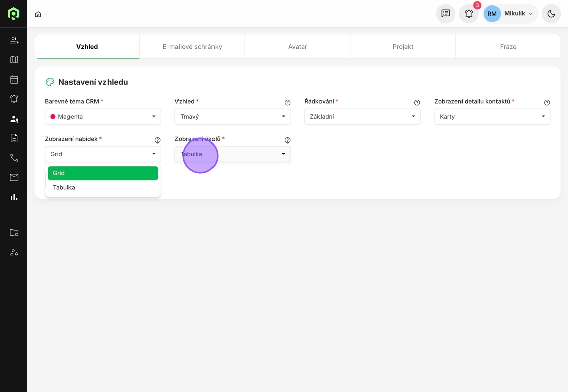The image size is (568, 392).
Task: Open the Barevné téma CRM dropdown
Action: (x=102, y=117)
